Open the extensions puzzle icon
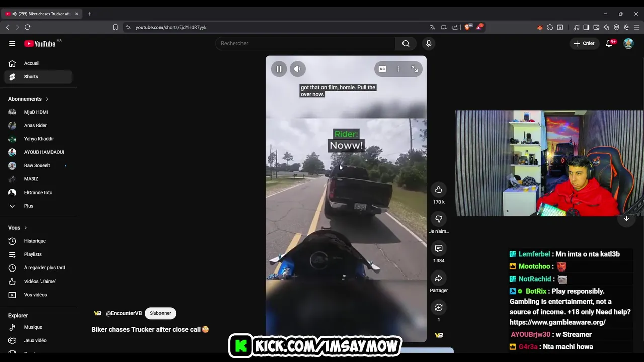This screenshot has height=362, width=644. coord(550,27)
